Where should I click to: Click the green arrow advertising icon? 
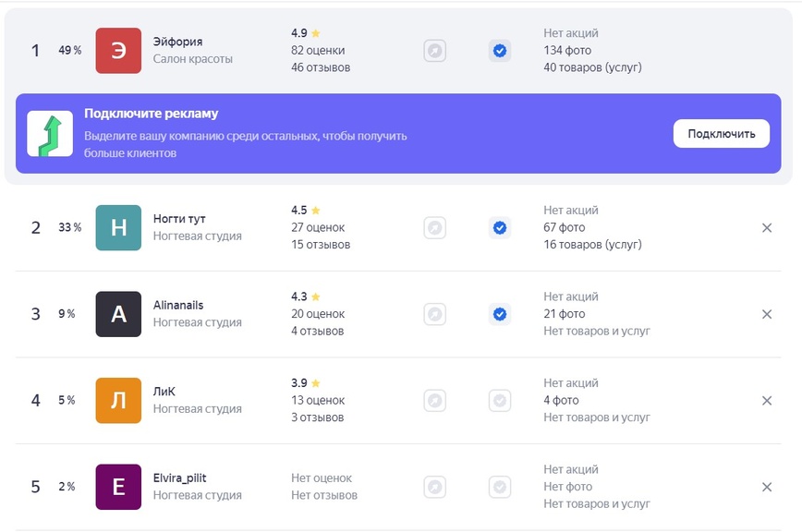pos(50,133)
